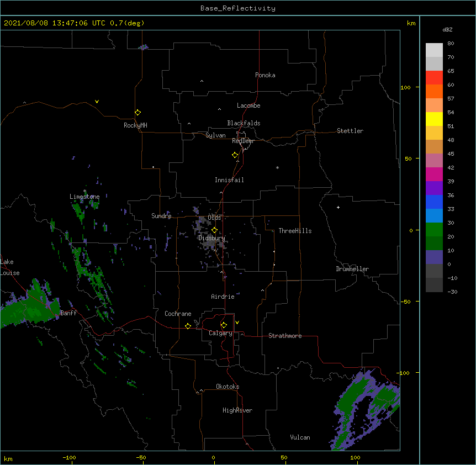
Task: Click the Vulcan label
Action: [x=300, y=437]
